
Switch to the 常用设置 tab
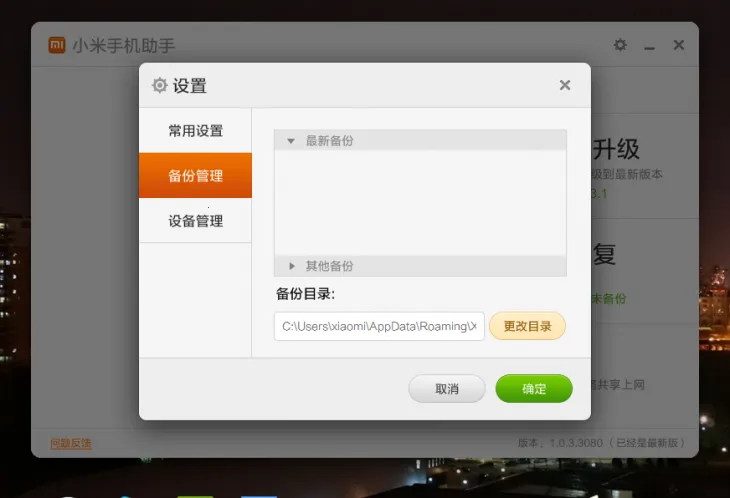tap(195, 131)
